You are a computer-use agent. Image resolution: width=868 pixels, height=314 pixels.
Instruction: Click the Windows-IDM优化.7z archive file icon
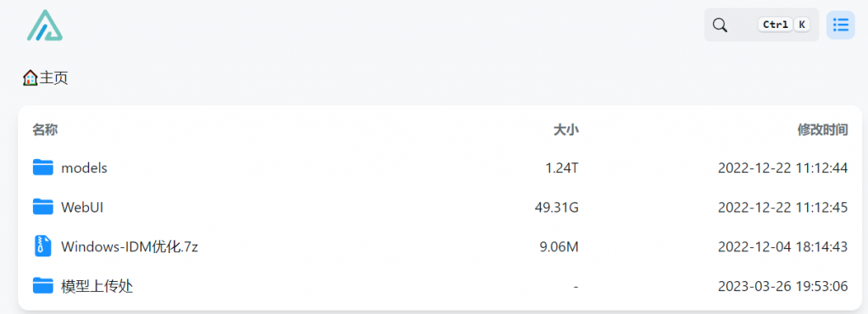pyautogui.click(x=42, y=246)
